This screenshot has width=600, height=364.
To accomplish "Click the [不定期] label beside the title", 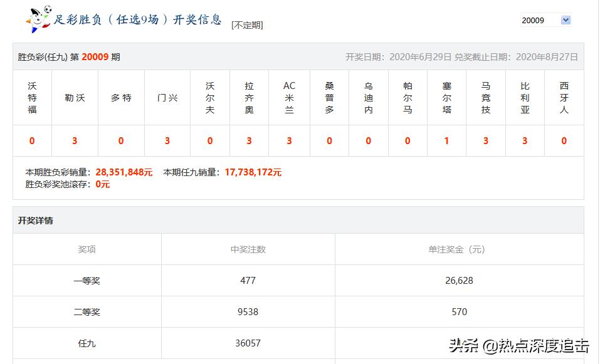I will (x=247, y=25).
